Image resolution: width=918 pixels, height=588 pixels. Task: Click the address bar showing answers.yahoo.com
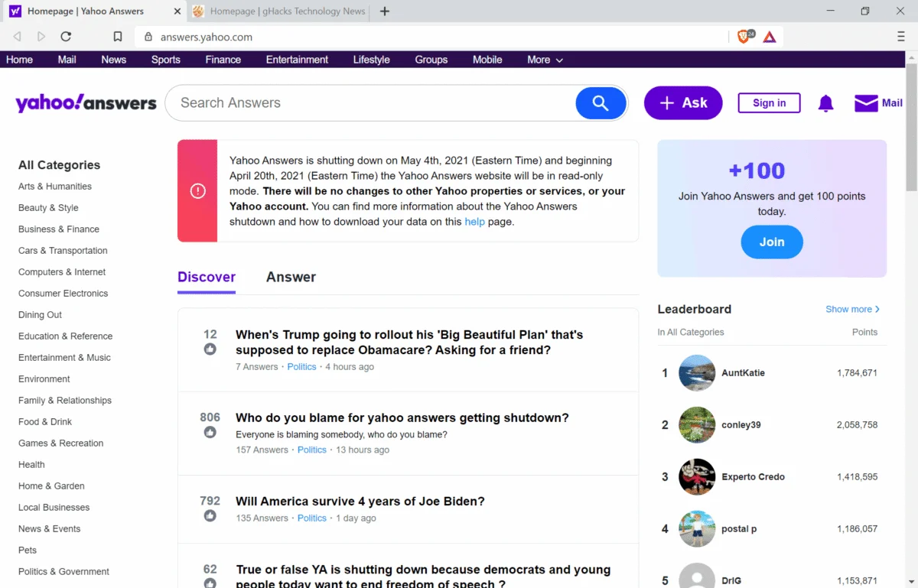(432, 37)
